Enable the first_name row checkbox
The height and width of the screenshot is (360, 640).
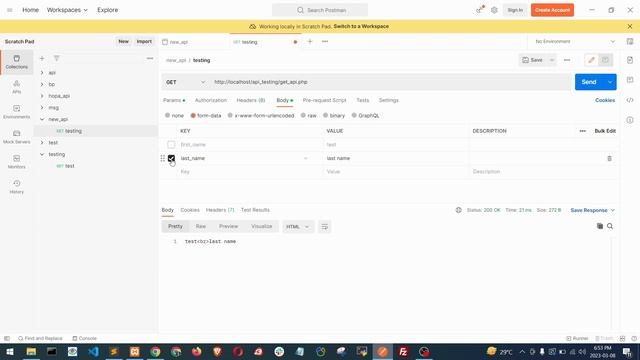click(171, 144)
